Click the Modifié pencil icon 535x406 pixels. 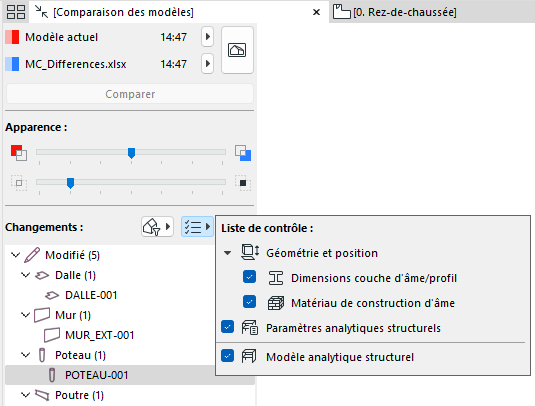point(32,255)
